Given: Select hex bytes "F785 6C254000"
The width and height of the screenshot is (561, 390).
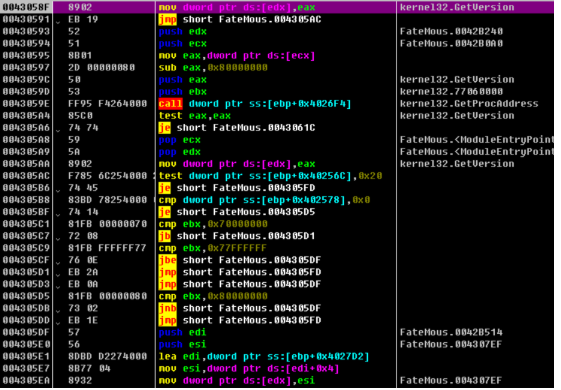Looking at the screenshot, I should pyautogui.click(x=107, y=176).
